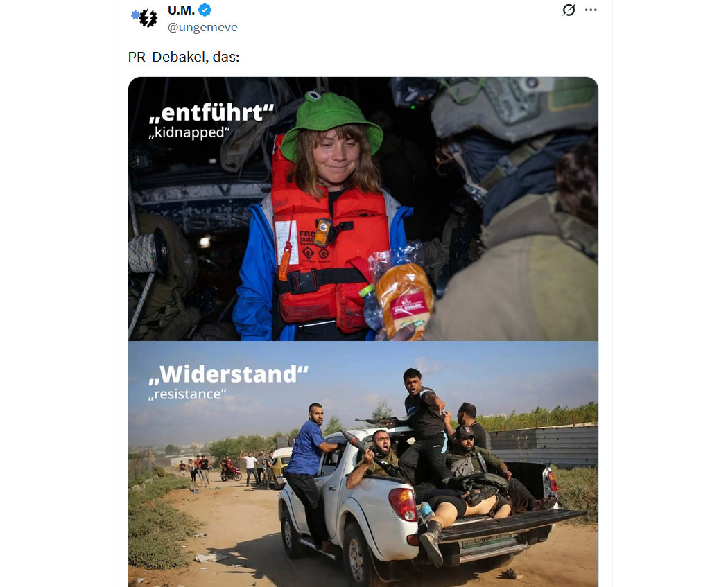Click the "entführt" caption on the image
728x587 pixels.
[x=211, y=113]
